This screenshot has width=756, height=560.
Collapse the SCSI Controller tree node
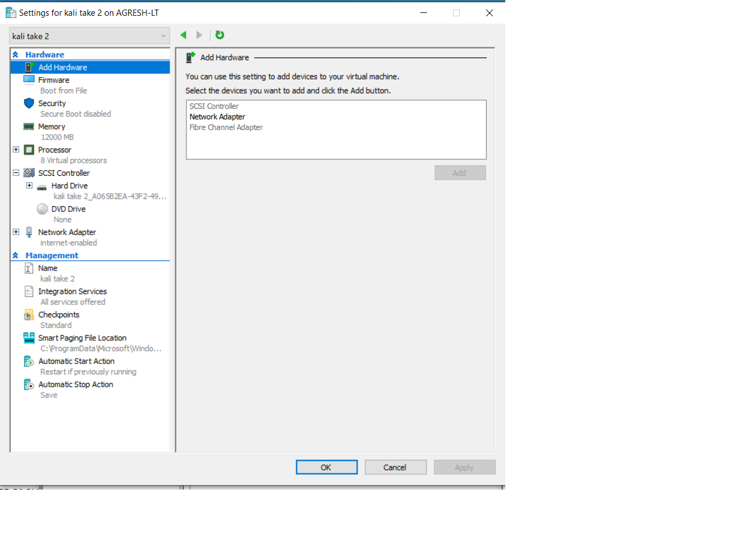point(16,172)
